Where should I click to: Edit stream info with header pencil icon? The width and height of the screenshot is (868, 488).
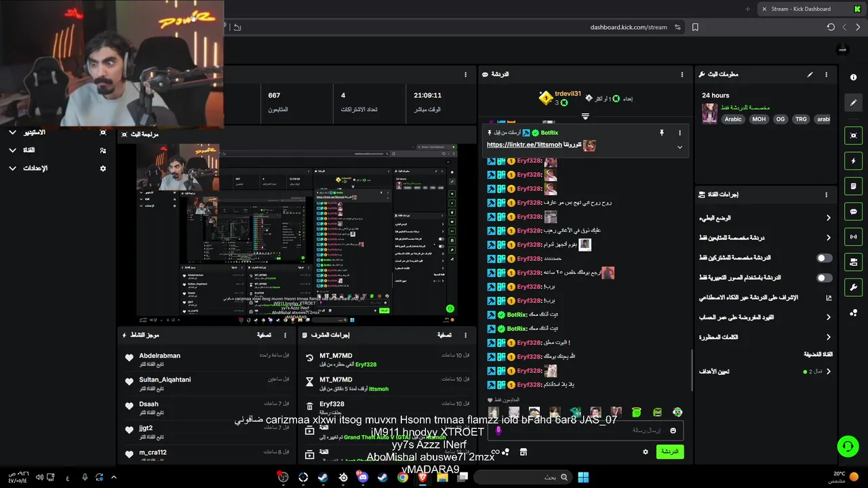(x=810, y=75)
